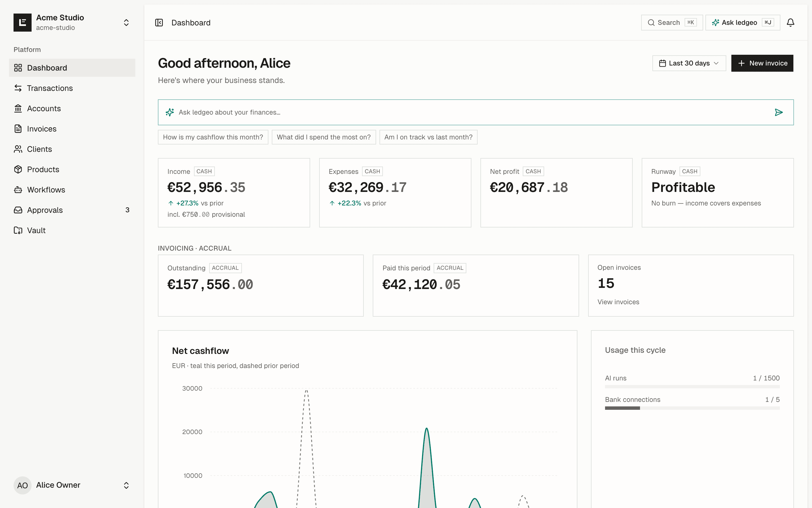The image size is (812, 508).
Task: Click the Dashboard breadcrumb title
Action: click(x=191, y=23)
